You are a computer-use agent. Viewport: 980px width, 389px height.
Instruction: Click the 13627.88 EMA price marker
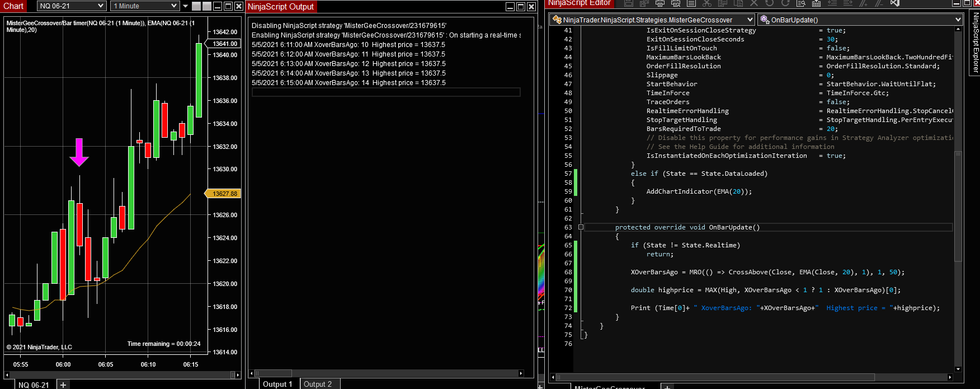click(x=223, y=194)
